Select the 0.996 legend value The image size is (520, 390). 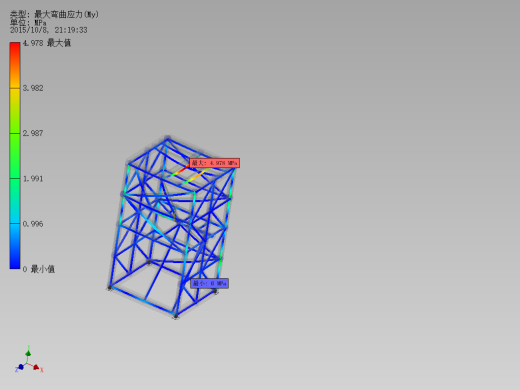point(33,224)
